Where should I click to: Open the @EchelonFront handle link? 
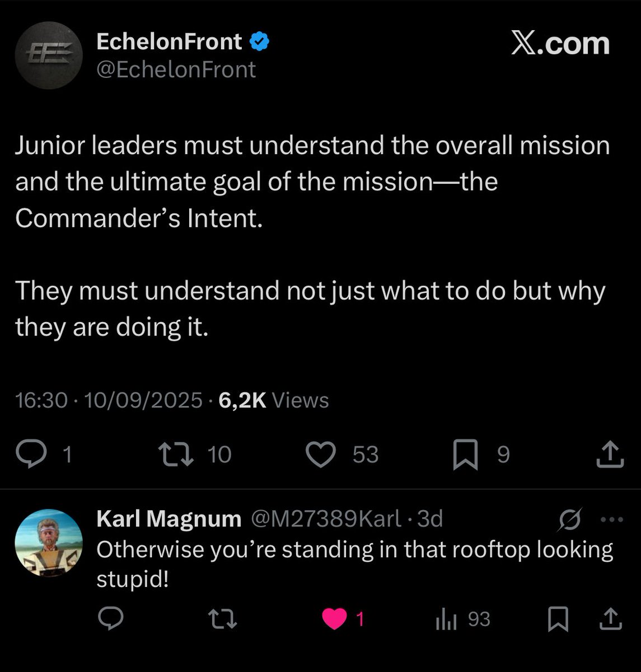[x=176, y=69]
